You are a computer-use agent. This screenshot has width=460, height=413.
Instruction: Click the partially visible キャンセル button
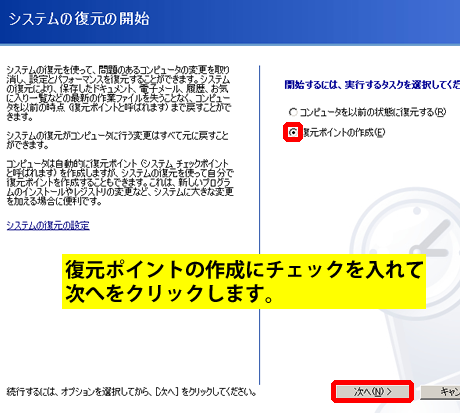click(440, 392)
